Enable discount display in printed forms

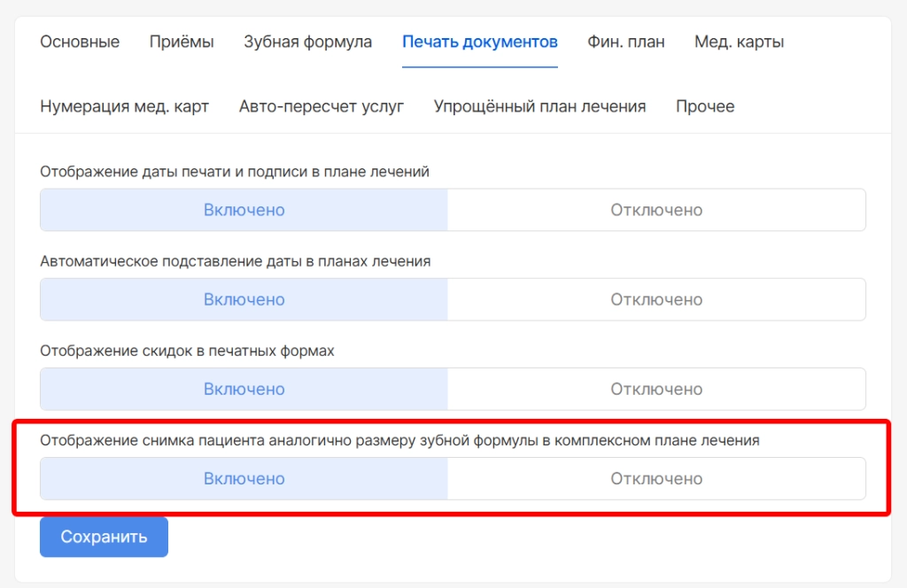coord(244,389)
